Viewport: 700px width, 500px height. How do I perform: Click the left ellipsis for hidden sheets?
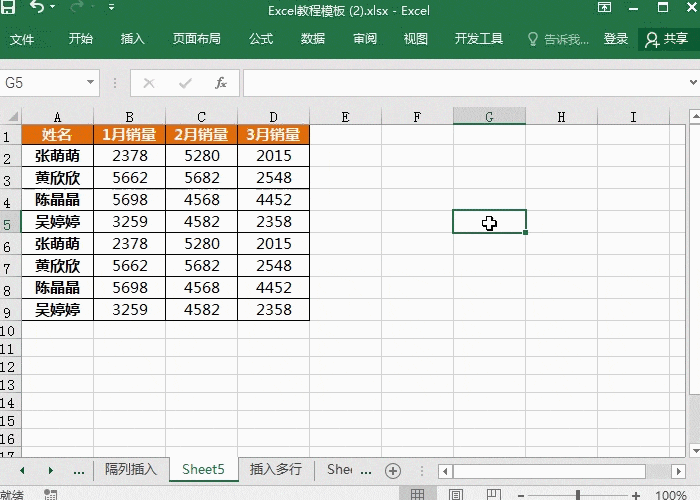(79, 471)
